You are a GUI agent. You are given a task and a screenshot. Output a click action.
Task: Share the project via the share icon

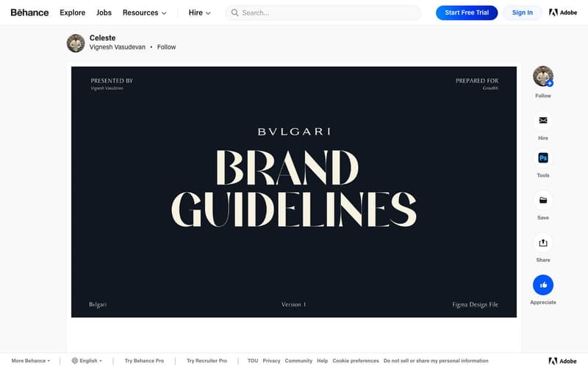pyautogui.click(x=543, y=243)
